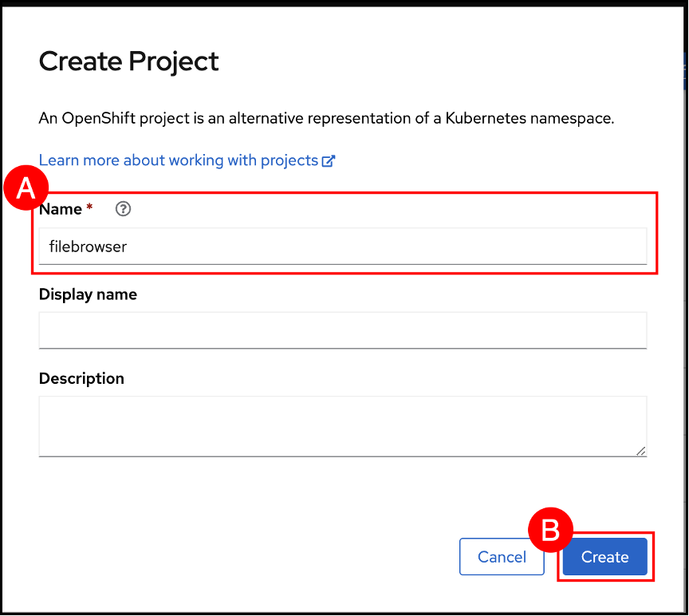Viewport: 689px width, 616px height.
Task: Click the external link icon after Learn more
Action: tap(328, 160)
